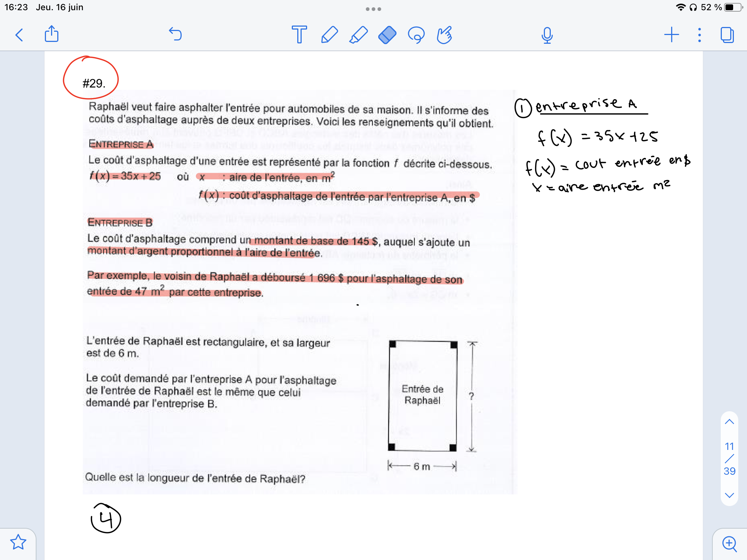This screenshot has width=747, height=560.
Task: Tap the three dots multitasking handle
Action: pos(373,9)
